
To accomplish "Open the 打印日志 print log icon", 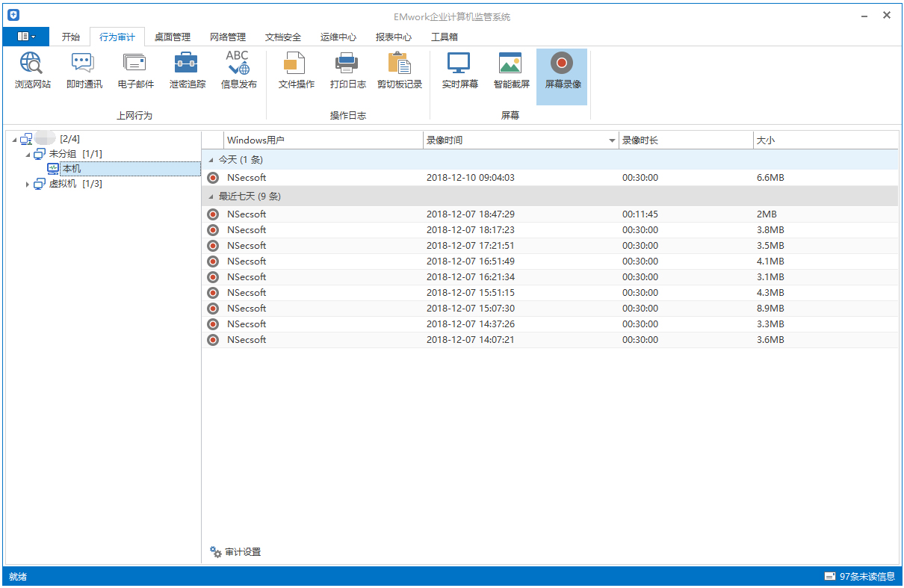I will [347, 71].
